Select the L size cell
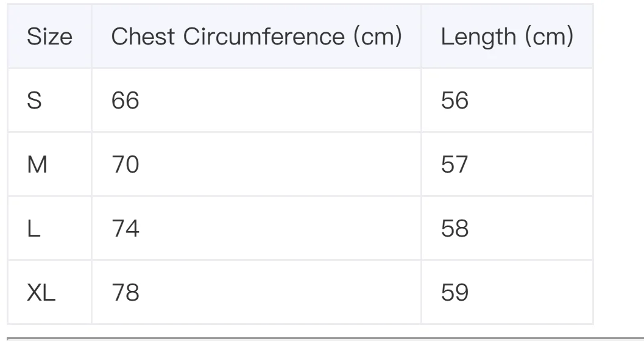Image resolution: width=644 pixels, height=347 pixels. click(34, 229)
